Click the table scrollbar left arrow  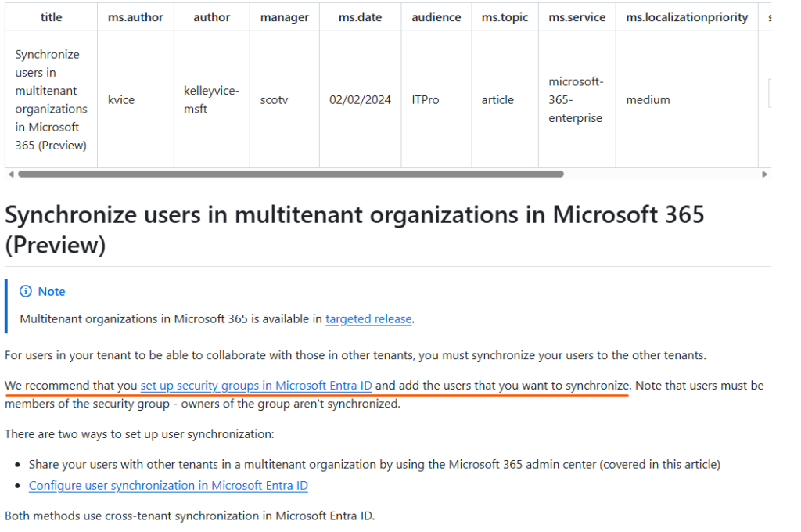[x=9, y=174]
